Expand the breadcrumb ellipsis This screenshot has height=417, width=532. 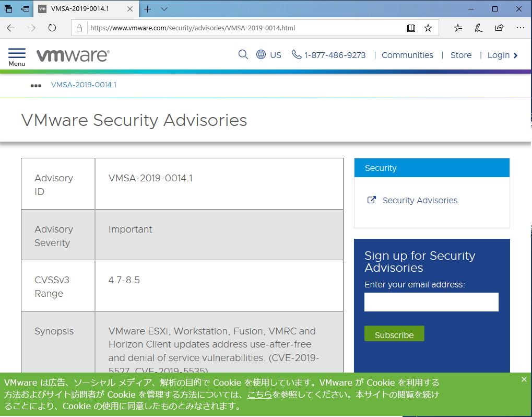35,85
